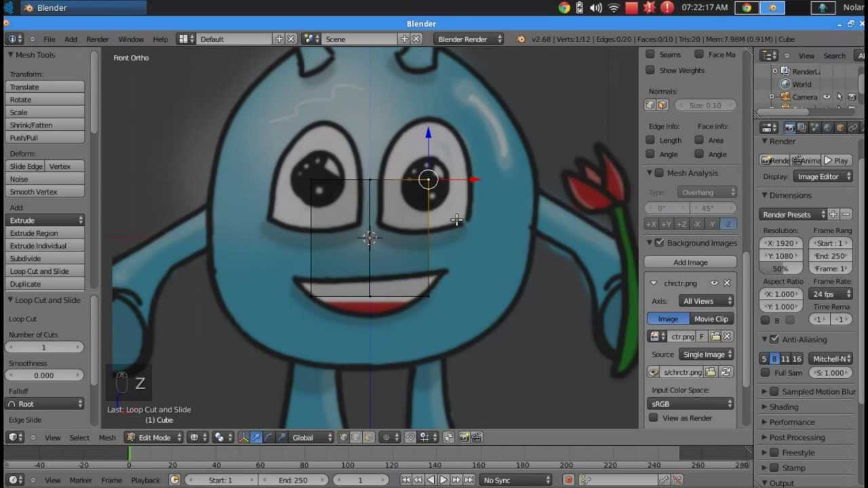Switch to vertex select mode icon

click(344, 437)
